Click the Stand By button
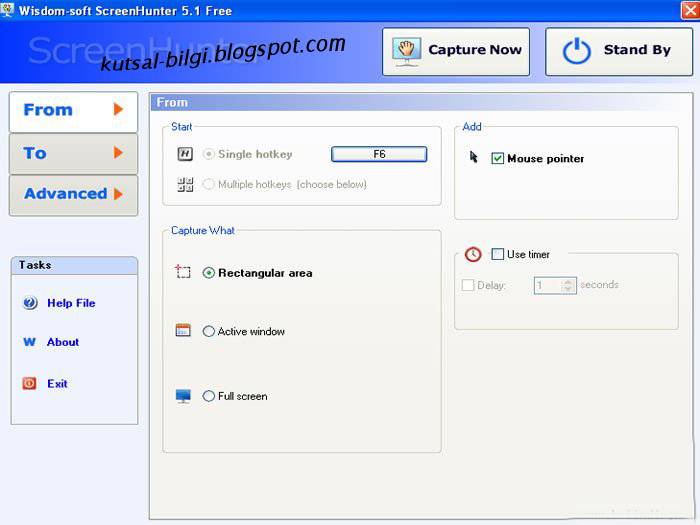The height and width of the screenshot is (525, 700). pyautogui.click(x=619, y=52)
